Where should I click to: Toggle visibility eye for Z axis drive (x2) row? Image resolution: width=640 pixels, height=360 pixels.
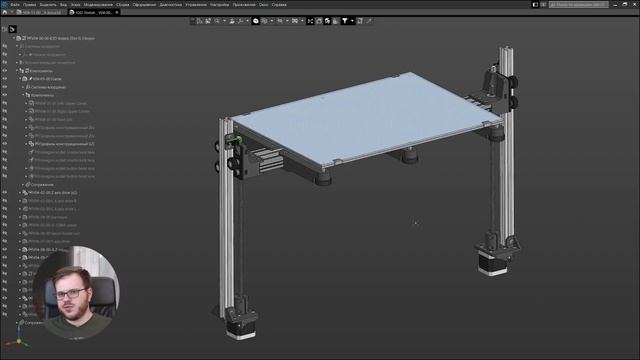point(4,193)
